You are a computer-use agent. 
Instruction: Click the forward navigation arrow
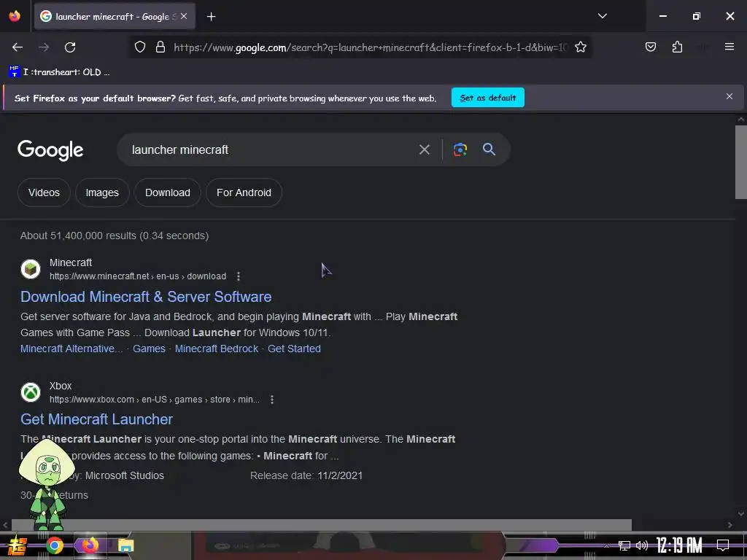(44, 47)
